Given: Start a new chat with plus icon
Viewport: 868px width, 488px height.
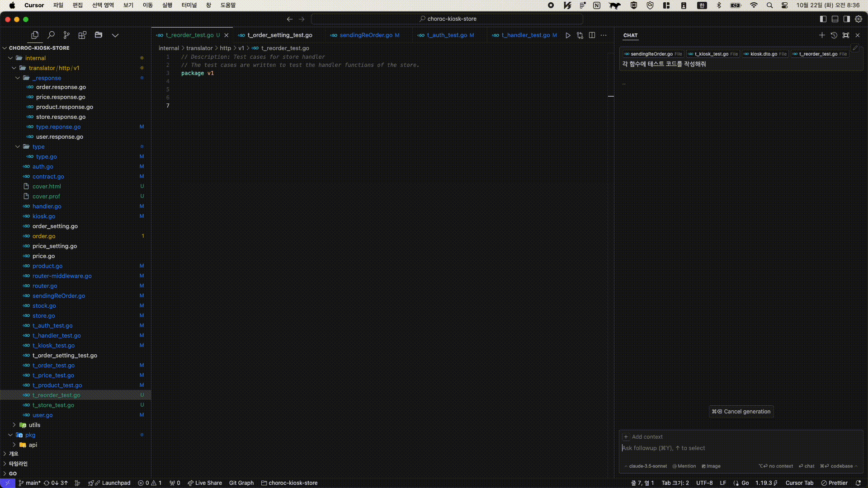Looking at the screenshot, I should tap(822, 35).
